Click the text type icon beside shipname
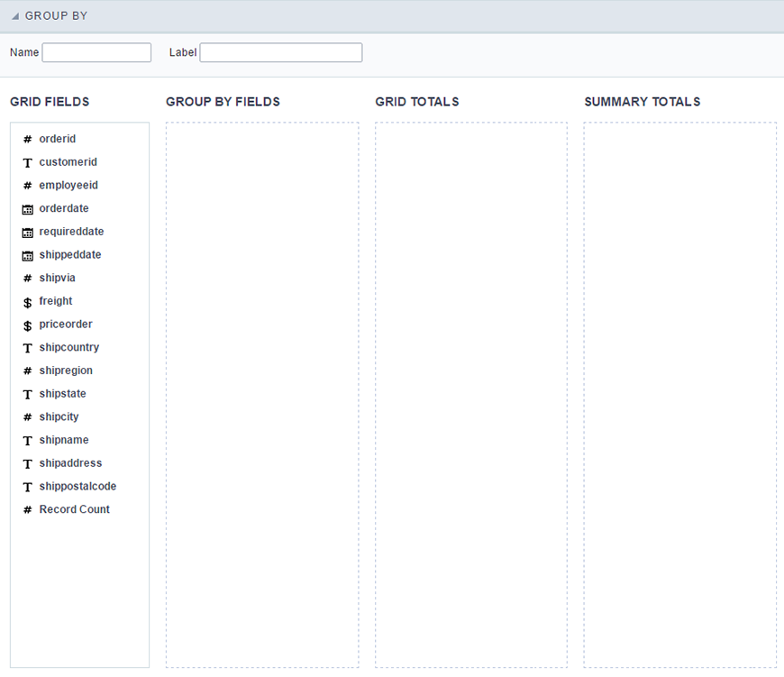The image size is (784, 677). pyautogui.click(x=26, y=440)
